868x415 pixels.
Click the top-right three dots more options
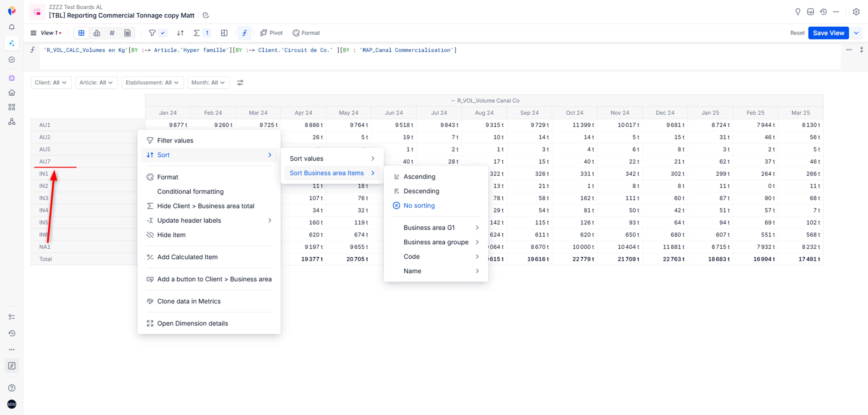pos(836,12)
